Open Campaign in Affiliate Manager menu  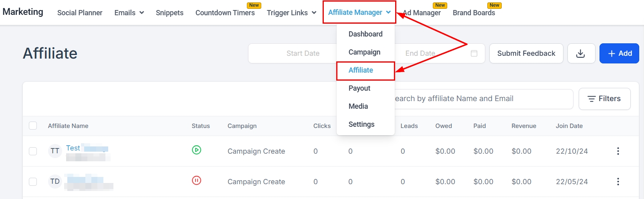click(x=364, y=52)
